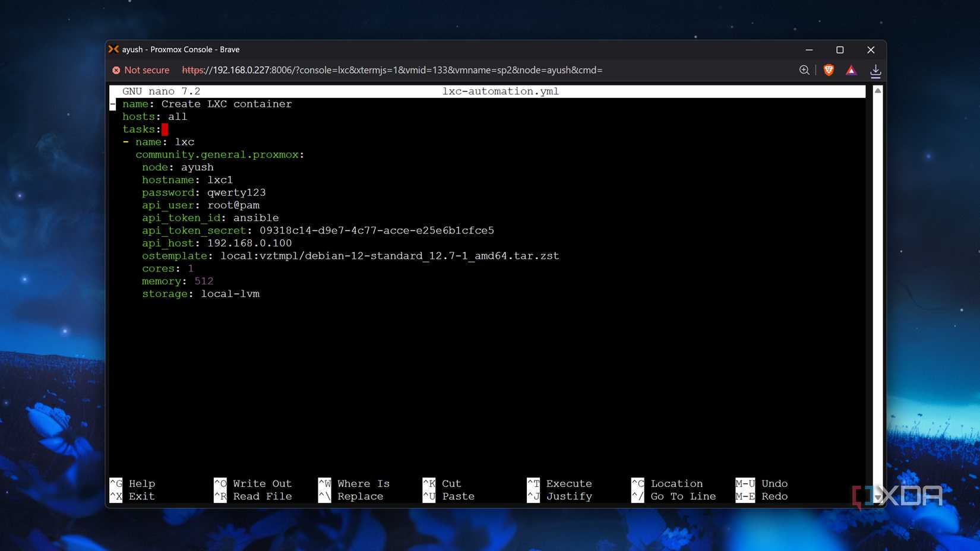Click the file name lxc-automation.yml in nano header

501,91
